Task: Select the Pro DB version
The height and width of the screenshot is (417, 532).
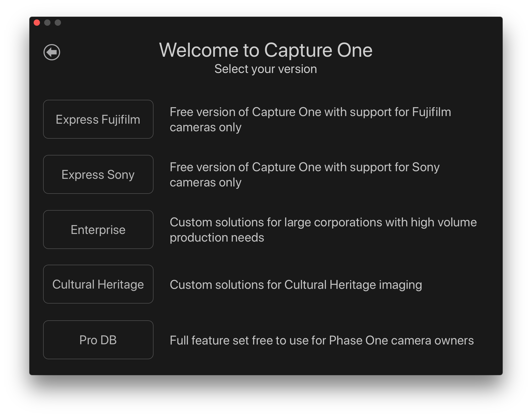Action: tap(98, 340)
